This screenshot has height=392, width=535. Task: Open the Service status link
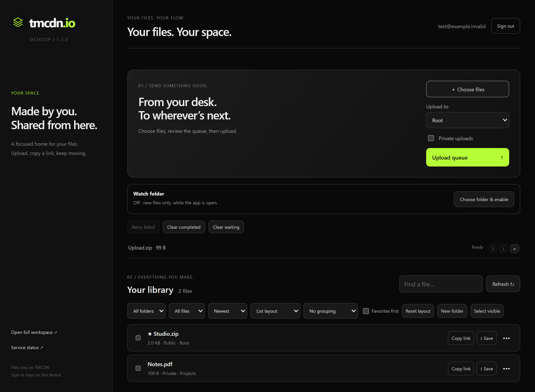tap(27, 347)
